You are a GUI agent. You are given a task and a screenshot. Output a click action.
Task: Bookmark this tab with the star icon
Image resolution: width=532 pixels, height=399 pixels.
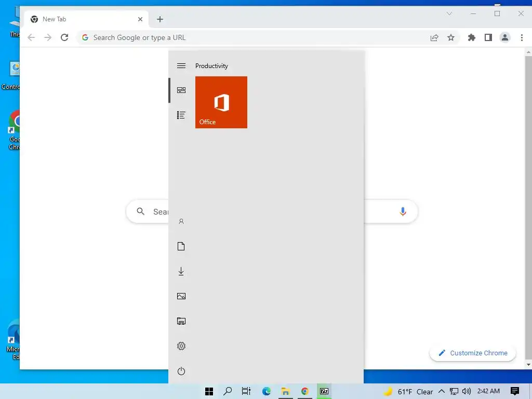click(451, 37)
